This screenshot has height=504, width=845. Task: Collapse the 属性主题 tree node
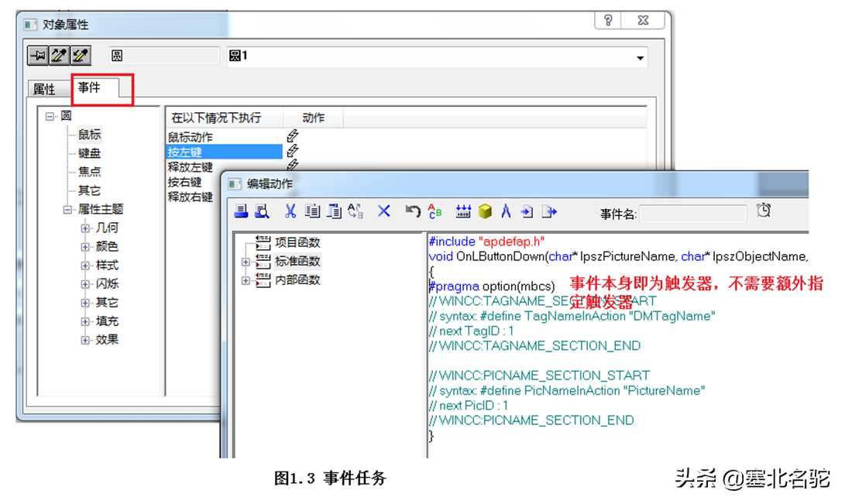68,210
